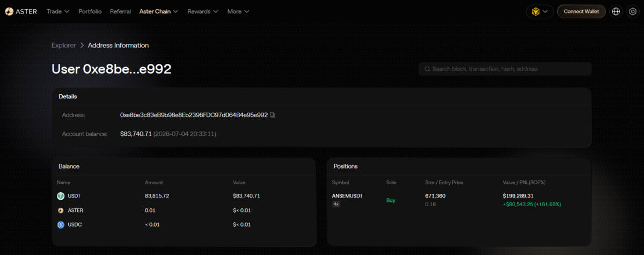
Task: Click the ASTER logo in the header
Action: point(21,11)
